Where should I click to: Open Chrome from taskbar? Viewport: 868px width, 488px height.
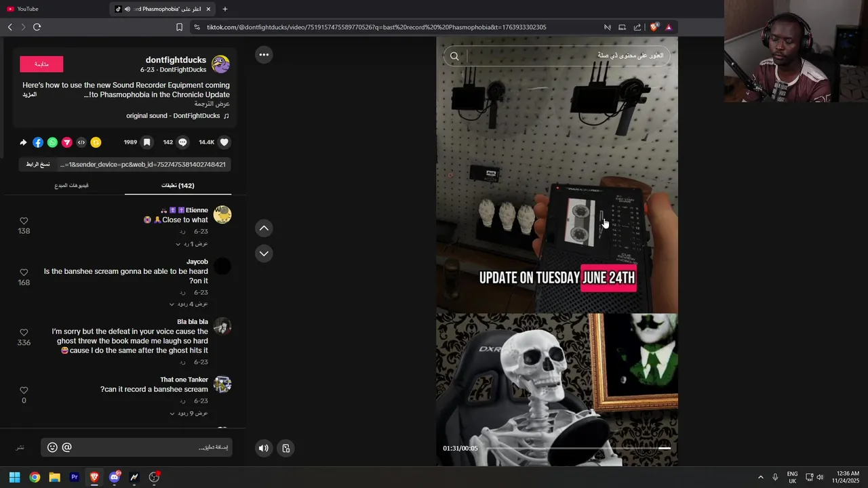(x=35, y=477)
